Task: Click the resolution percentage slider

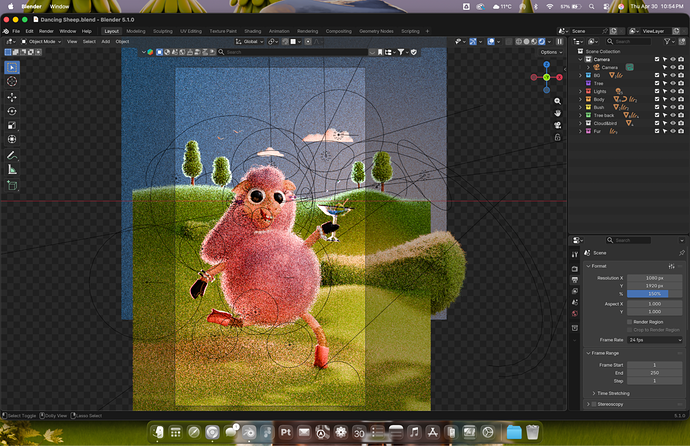Action: tap(655, 294)
